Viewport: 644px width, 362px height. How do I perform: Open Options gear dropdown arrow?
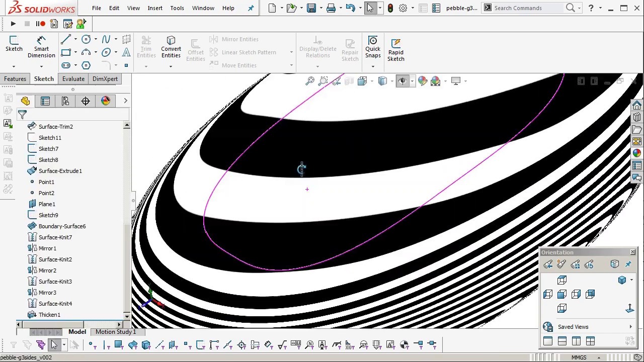412,8
